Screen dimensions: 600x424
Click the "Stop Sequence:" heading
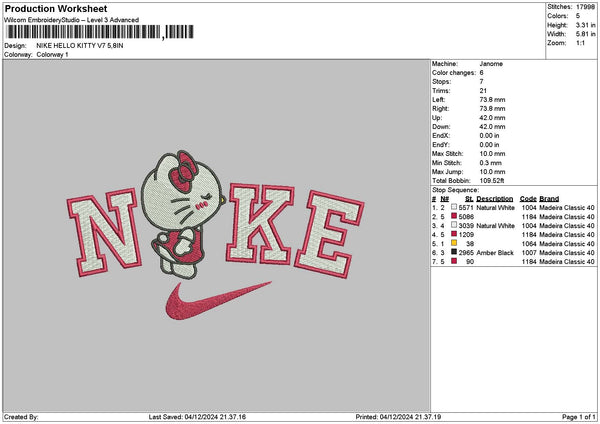pyautogui.click(x=455, y=190)
